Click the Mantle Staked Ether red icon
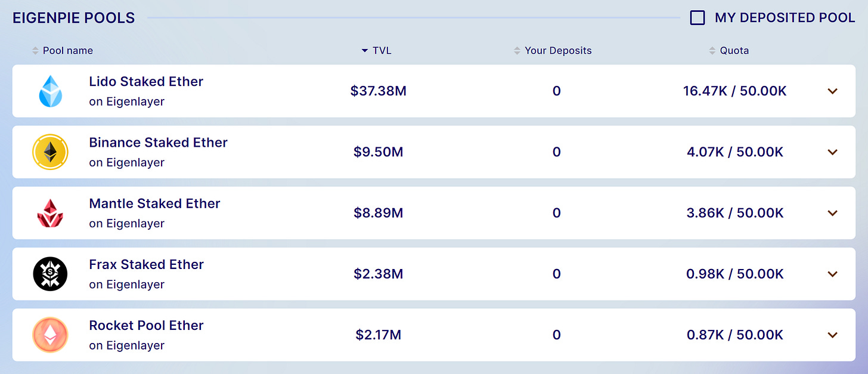 50,213
